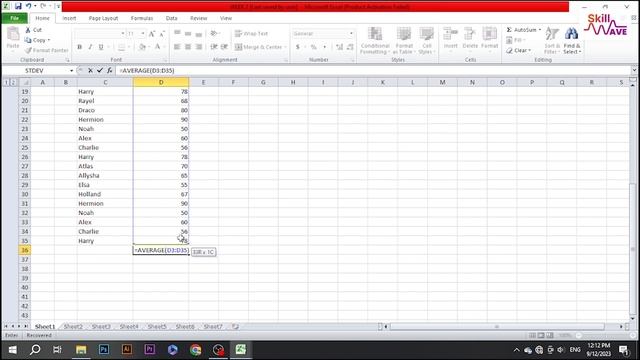
Task: Open File Explorer from the taskbar
Action: (x=81, y=350)
